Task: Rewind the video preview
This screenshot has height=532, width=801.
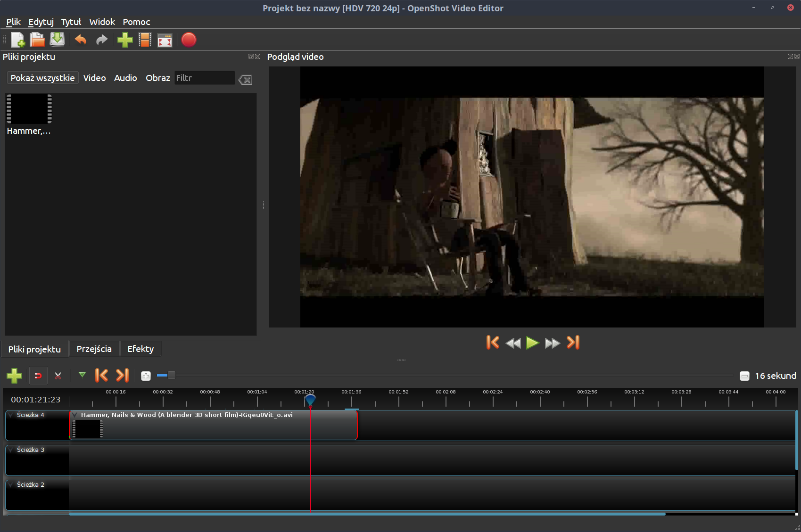Action: tap(513, 343)
